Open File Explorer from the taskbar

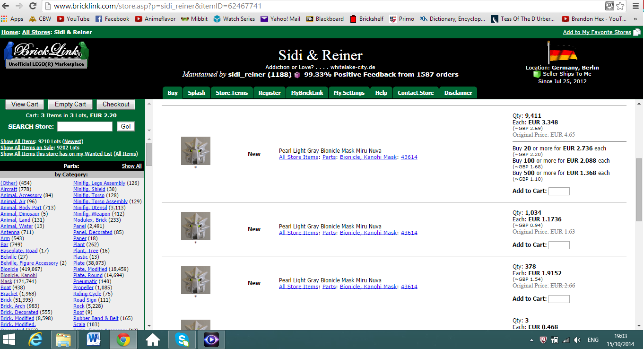click(63, 340)
